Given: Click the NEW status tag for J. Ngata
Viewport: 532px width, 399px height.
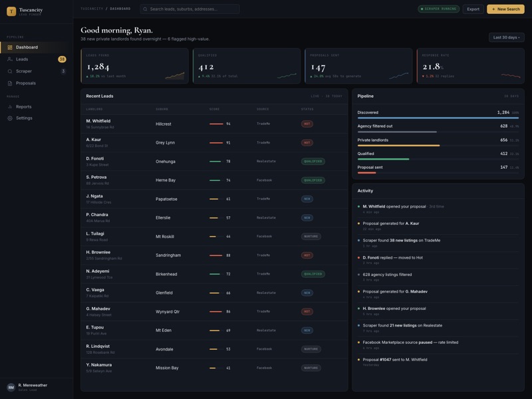Looking at the screenshot, I should click(x=307, y=199).
